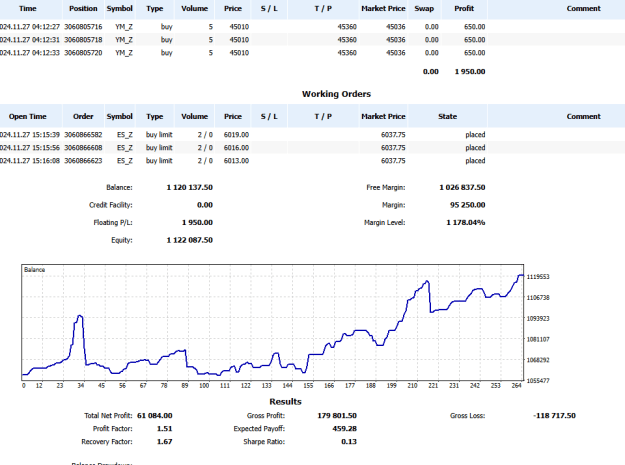Click the State column header
The image size is (625, 465).
(x=447, y=116)
